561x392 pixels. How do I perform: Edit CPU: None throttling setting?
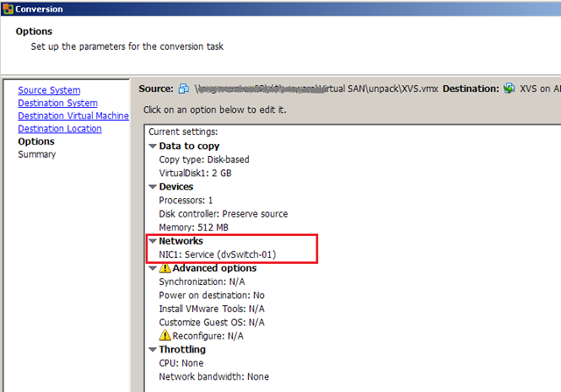181,363
